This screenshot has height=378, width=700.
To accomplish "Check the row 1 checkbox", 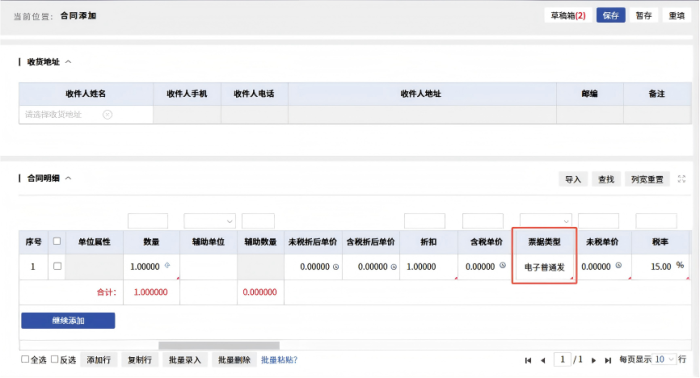I will pos(57,266).
